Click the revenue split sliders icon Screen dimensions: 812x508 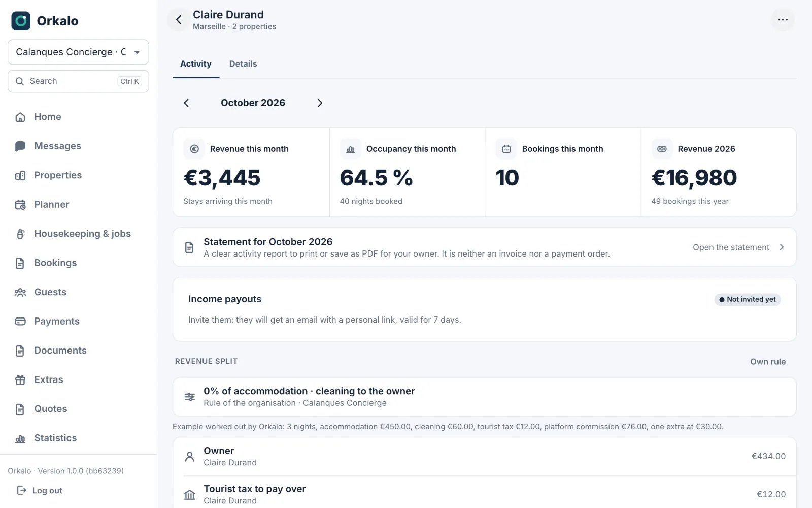coord(190,397)
